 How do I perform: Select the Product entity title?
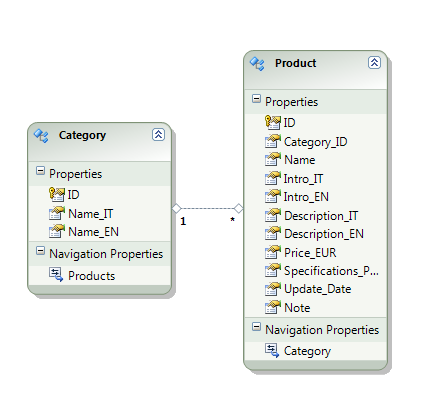coord(295,63)
